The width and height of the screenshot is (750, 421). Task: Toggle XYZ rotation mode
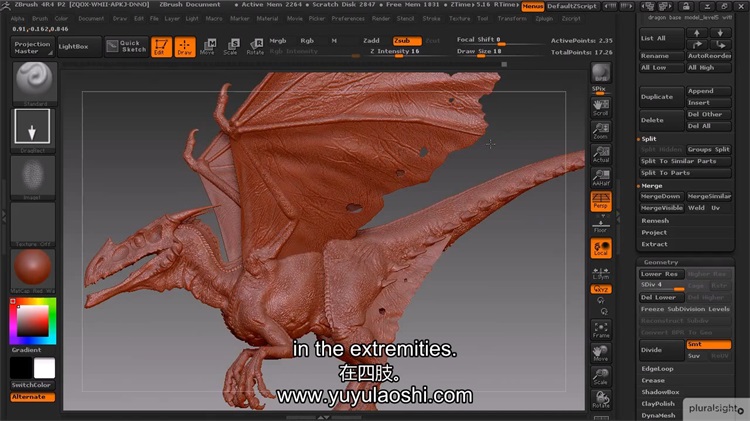(x=601, y=289)
